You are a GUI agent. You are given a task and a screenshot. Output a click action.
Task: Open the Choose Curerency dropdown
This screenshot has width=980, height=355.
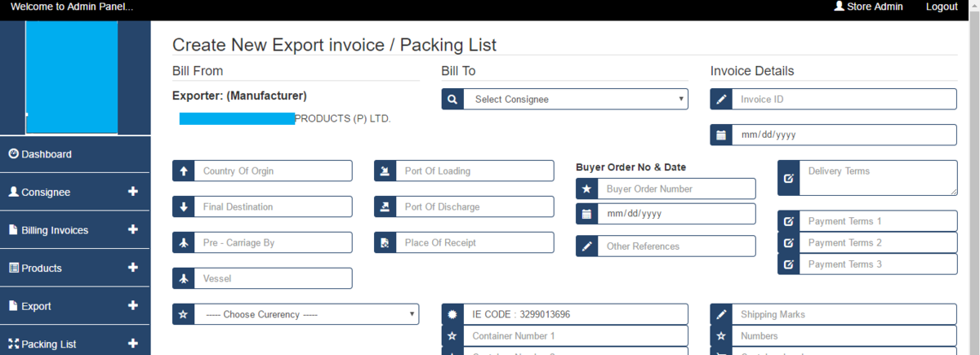pyautogui.click(x=306, y=314)
